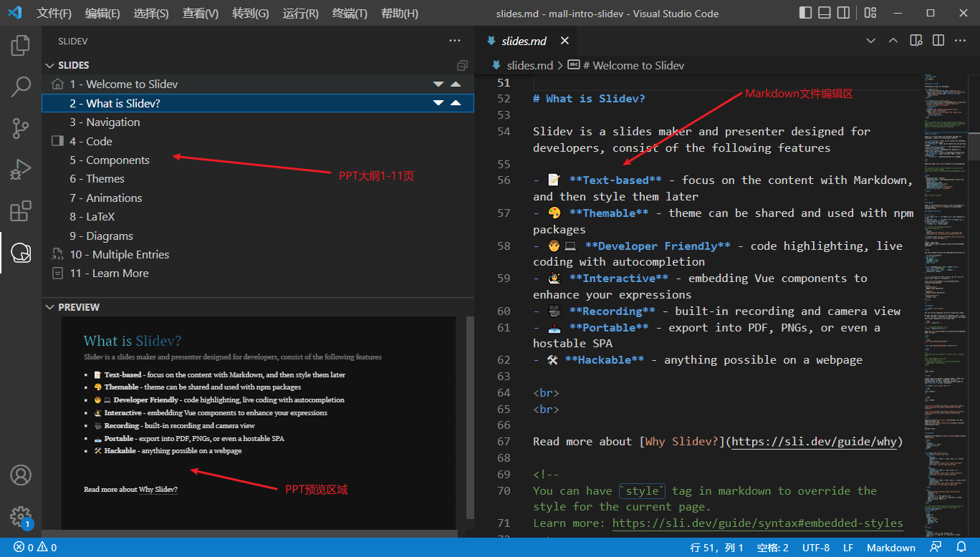Select slide '10 - Multiple Entries'
This screenshot has height=557, width=980.
[x=258, y=255]
